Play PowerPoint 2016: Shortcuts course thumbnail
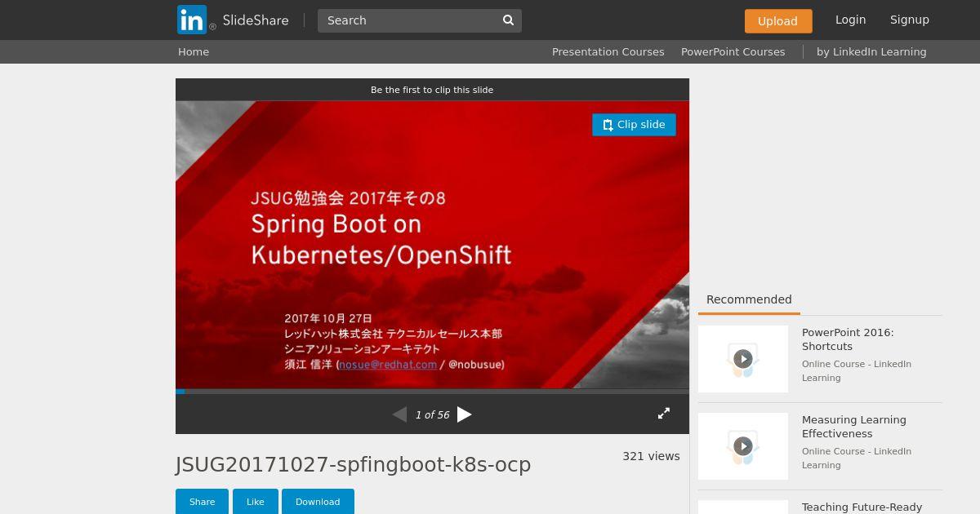 pos(743,359)
